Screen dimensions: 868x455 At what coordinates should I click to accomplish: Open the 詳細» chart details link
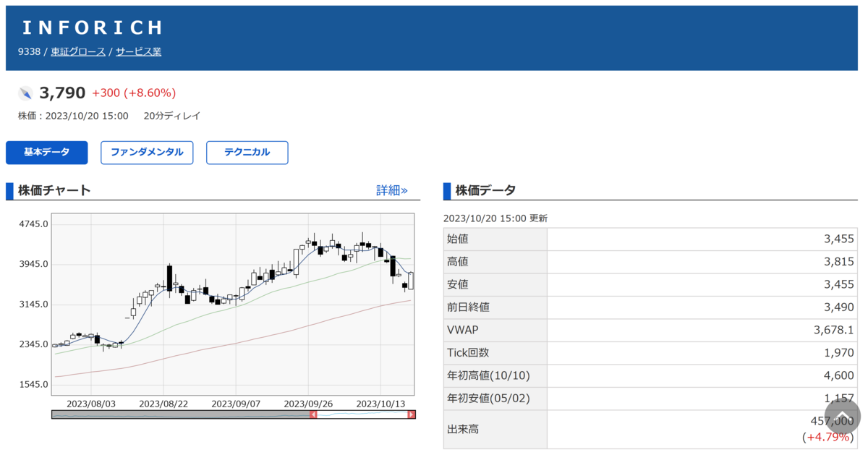392,190
